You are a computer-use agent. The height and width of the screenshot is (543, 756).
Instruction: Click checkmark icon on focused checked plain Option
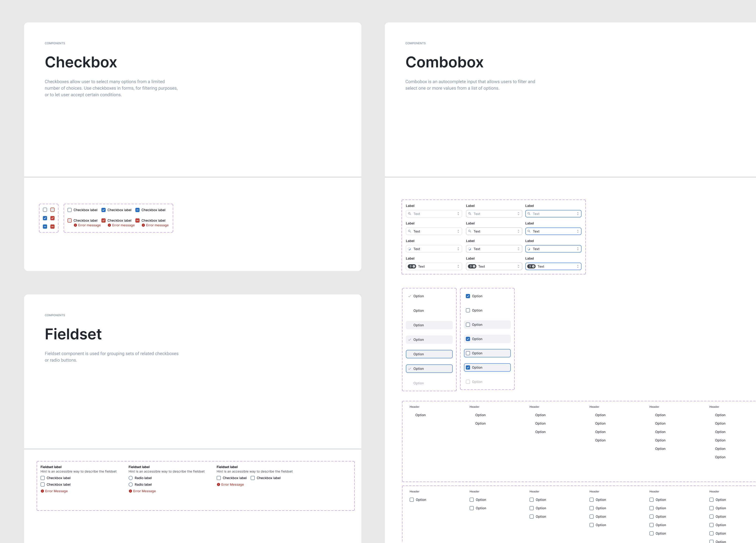point(410,369)
